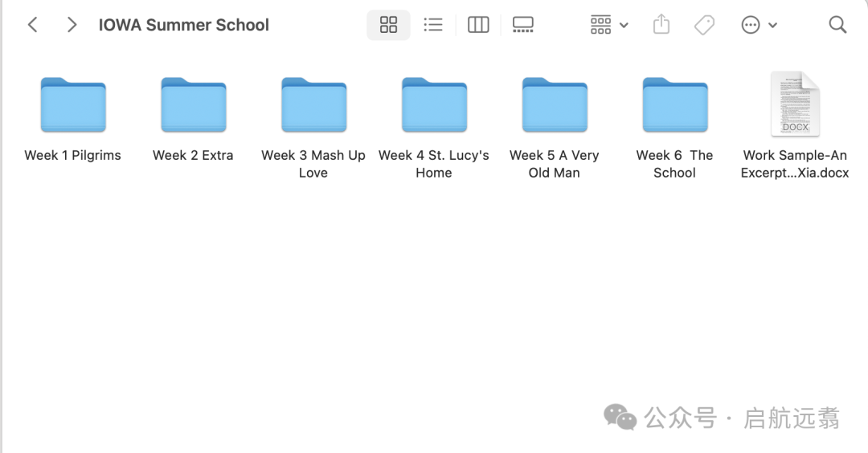
Task: Open the group-by options dropdown
Action: point(609,25)
